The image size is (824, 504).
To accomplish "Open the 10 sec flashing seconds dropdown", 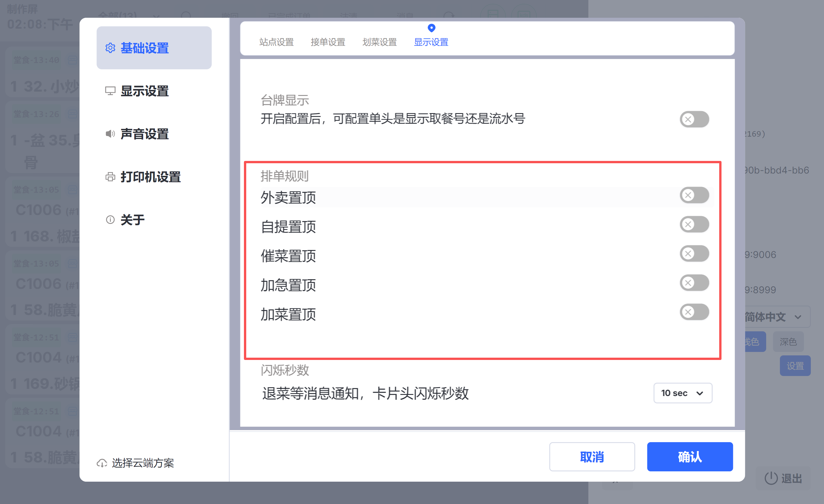I will (x=683, y=393).
